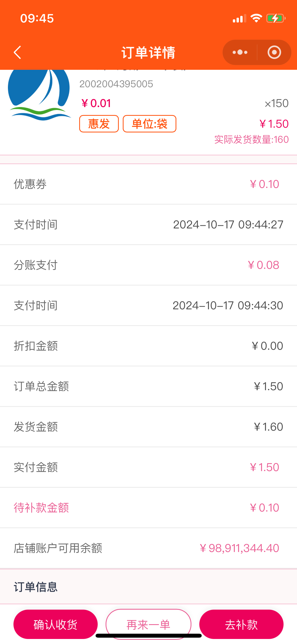Tap the battery charging status icon
Image resolution: width=297 pixels, height=644 pixels.
tap(276, 19)
